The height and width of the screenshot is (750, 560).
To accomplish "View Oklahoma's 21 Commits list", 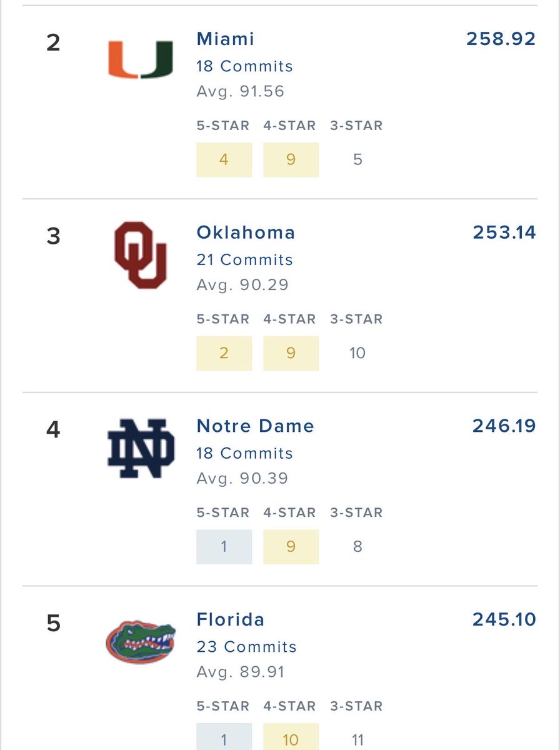I will pyautogui.click(x=244, y=260).
